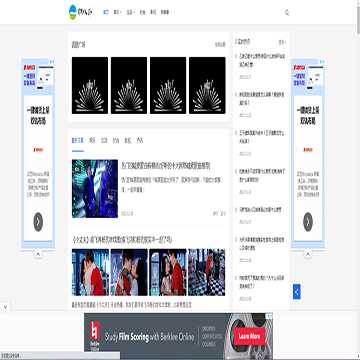Expand the second top navigation item's dropdown
The height and width of the screenshot is (360, 360).
[117, 12]
